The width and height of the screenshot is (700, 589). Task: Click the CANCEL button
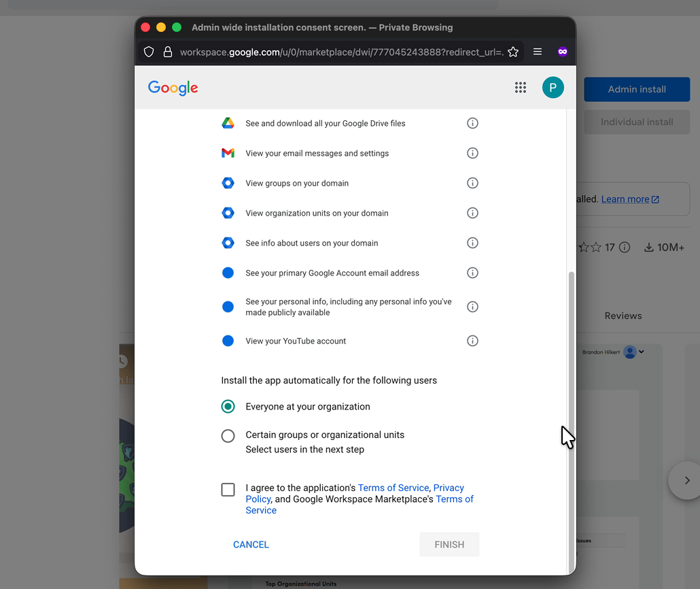(251, 545)
